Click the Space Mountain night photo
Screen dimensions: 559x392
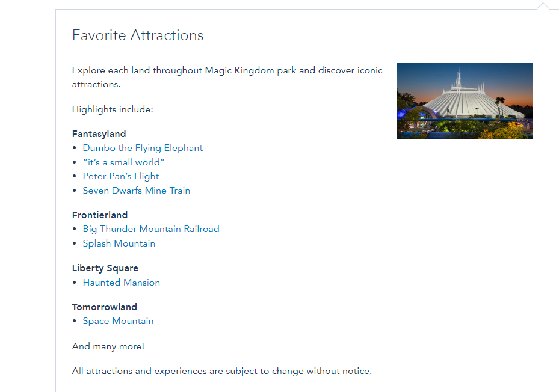pyautogui.click(x=465, y=101)
